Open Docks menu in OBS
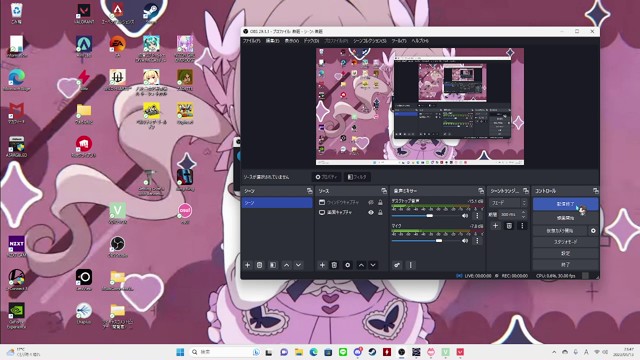 click(311, 41)
